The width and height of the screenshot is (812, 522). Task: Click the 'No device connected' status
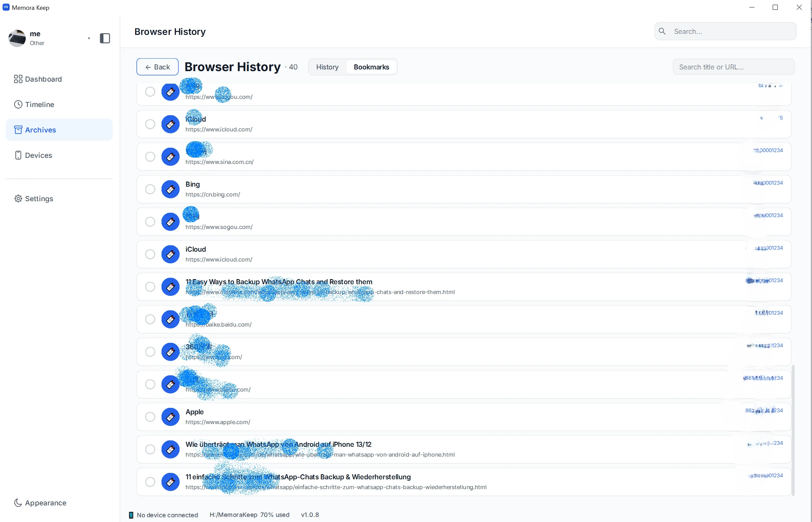coord(167,515)
